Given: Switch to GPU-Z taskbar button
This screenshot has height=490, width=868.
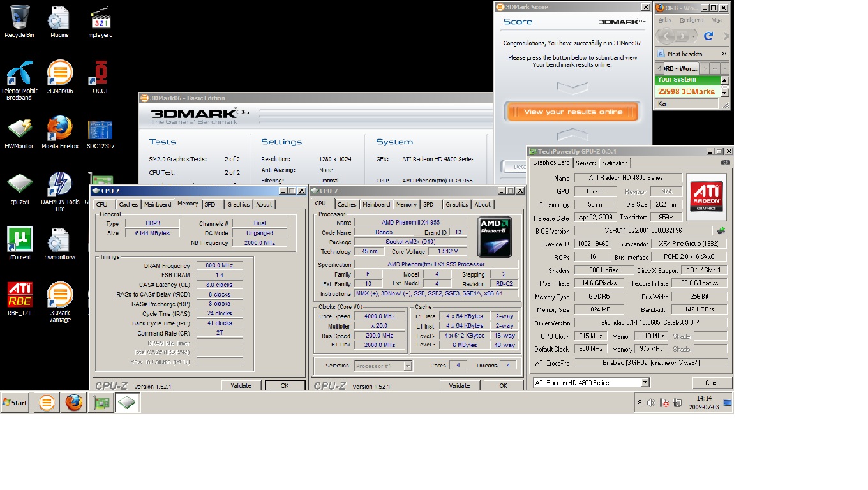Looking at the screenshot, I should pyautogui.click(x=101, y=403).
